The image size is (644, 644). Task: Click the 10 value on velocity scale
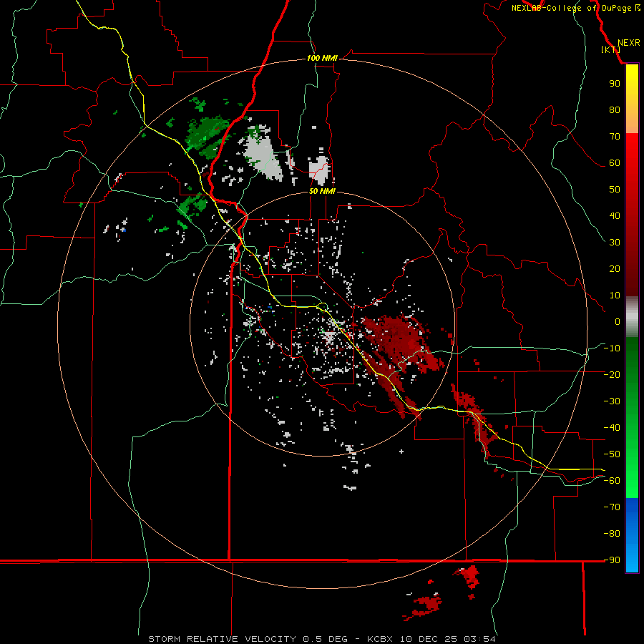tap(615, 296)
